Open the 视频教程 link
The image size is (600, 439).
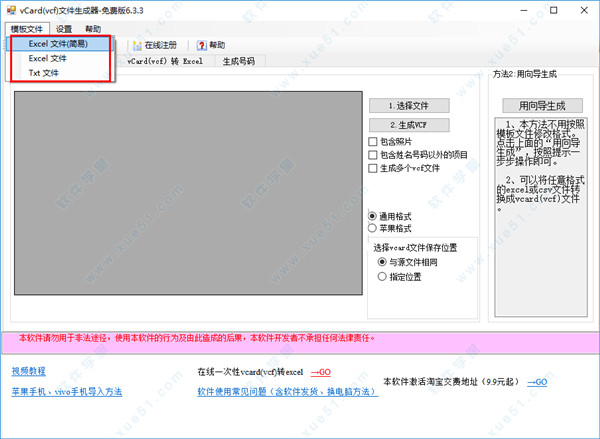(x=29, y=371)
